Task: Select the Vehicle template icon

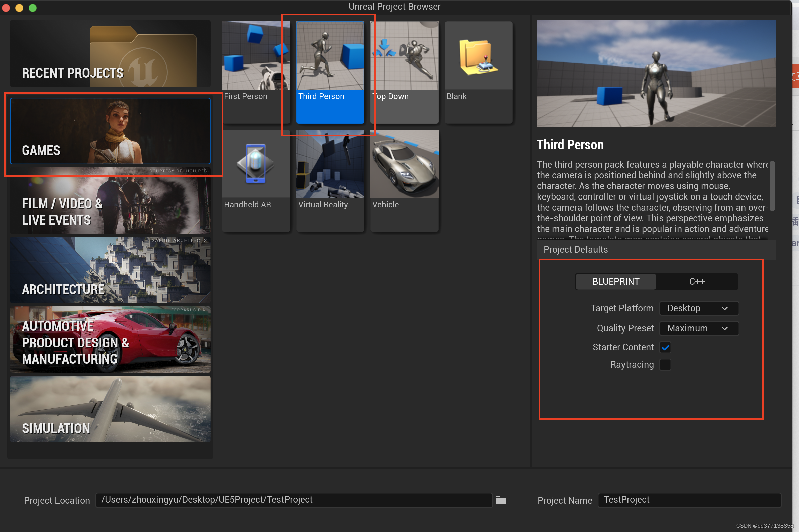Action: [x=404, y=164]
